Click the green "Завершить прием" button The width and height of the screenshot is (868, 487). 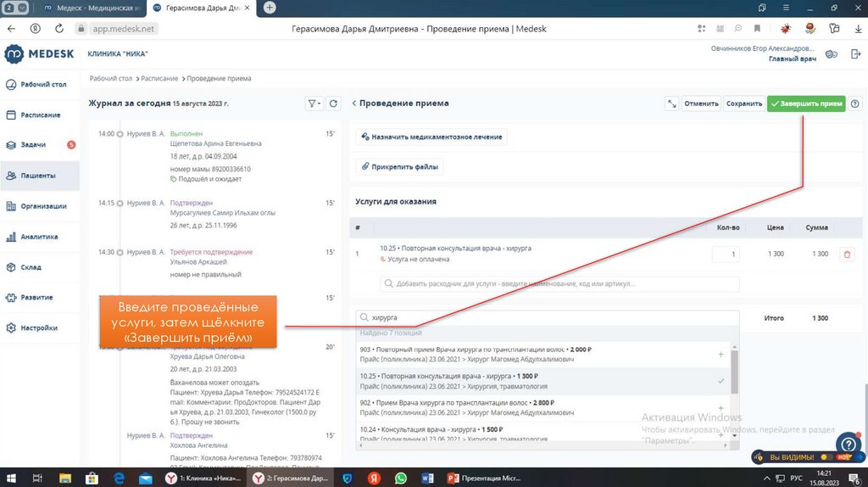pyautogui.click(x=805, y=104)
